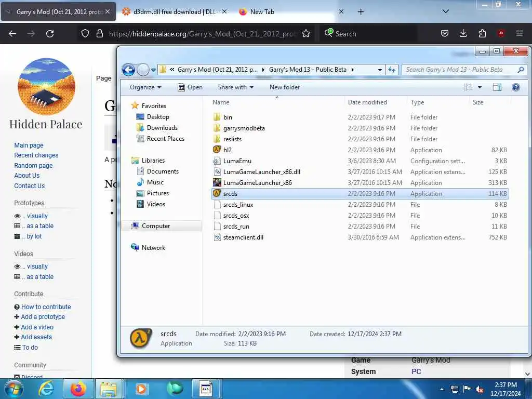Click the Open toolbar button

point(190,87)
